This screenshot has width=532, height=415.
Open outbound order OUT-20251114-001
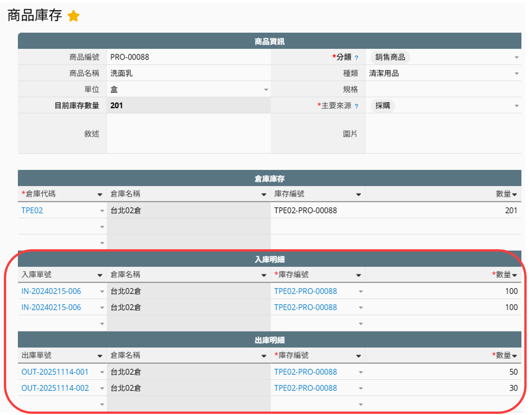pyautogui.click(x=55, y=372)
